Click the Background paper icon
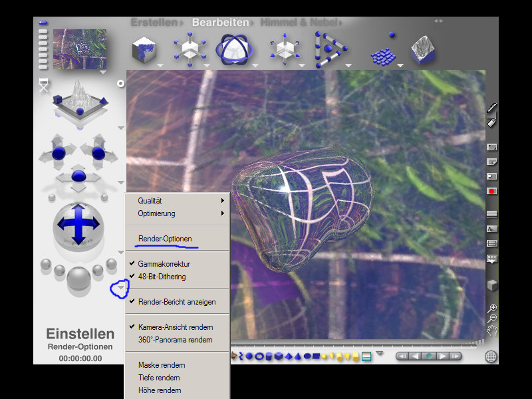The width and height of the screenshot is (532, 399). click(491, 162)
